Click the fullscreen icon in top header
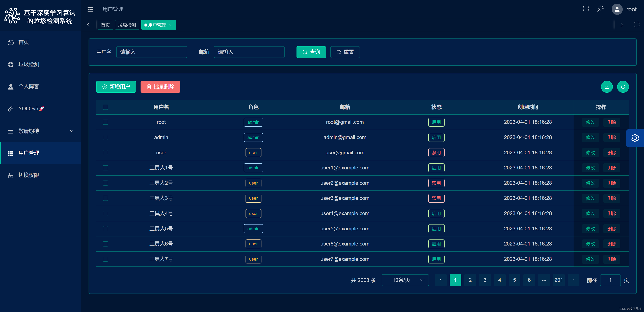 click(x=586, y=9)
